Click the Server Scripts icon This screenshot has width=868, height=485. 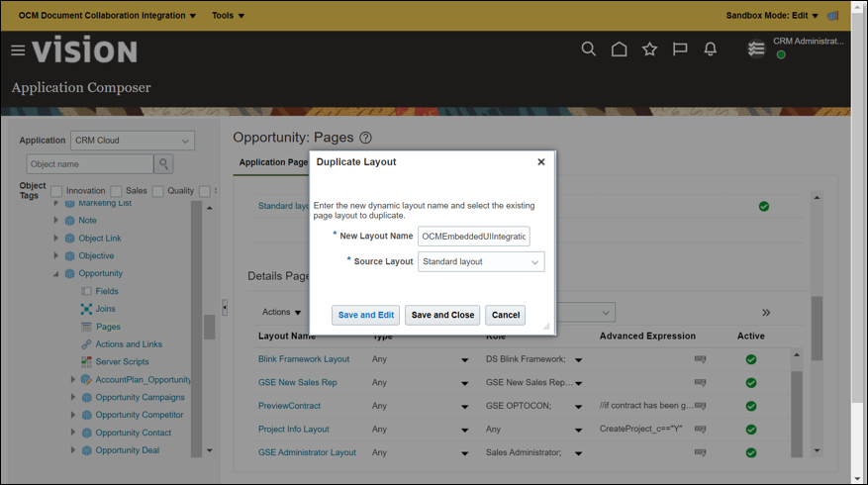86,361
